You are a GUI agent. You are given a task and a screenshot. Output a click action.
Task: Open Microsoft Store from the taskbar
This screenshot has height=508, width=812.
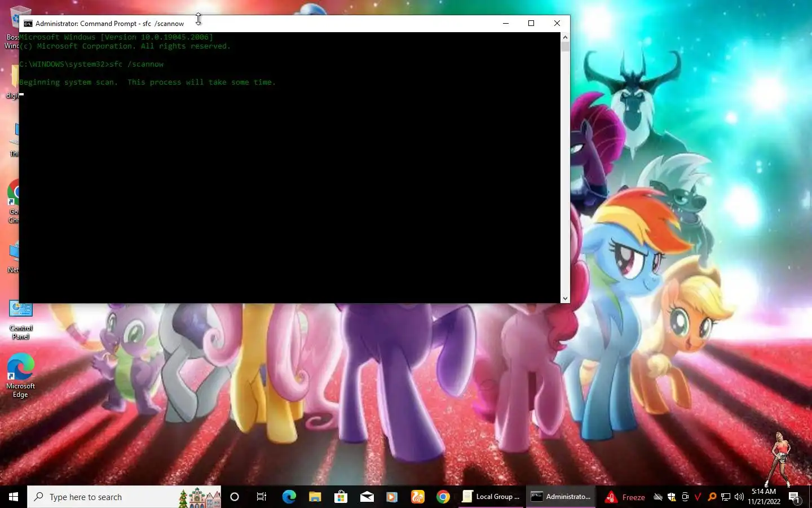click(x=341, y=497)
